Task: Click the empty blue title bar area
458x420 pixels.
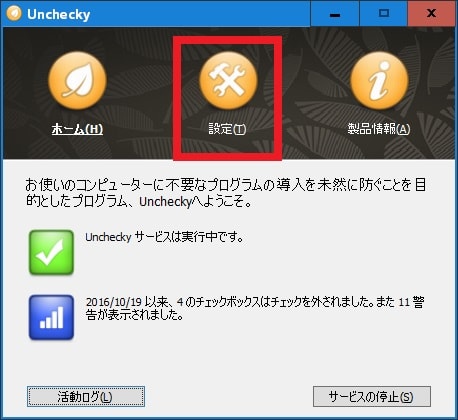Action: 200,14
